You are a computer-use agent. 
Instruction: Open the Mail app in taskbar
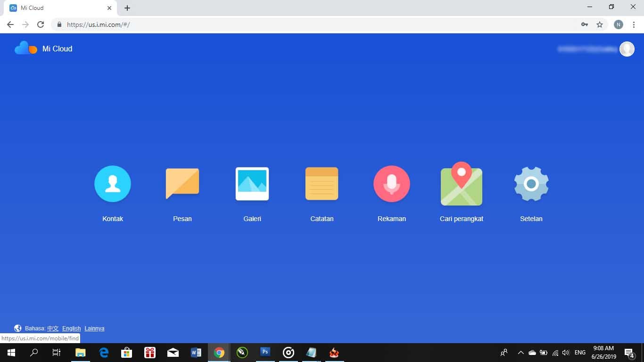(x=173, y=353)
